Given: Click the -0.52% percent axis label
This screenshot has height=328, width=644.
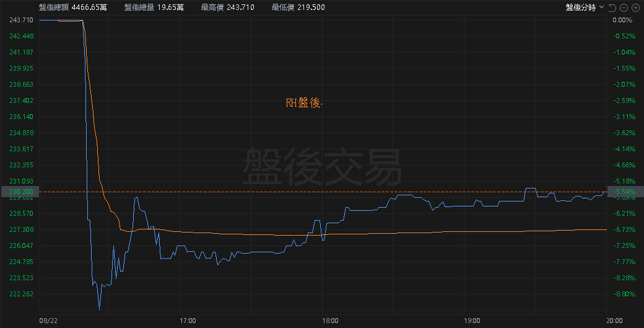Looking at the screenshot, I should click(624, 36).
